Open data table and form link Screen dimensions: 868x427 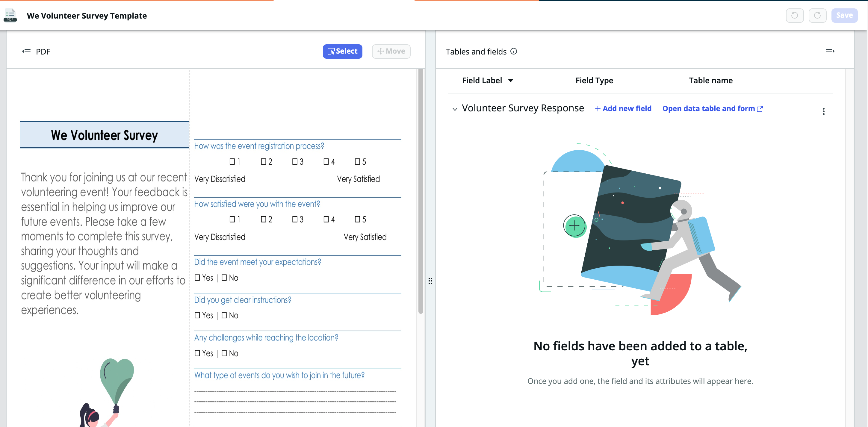click(x=712, y=108)
